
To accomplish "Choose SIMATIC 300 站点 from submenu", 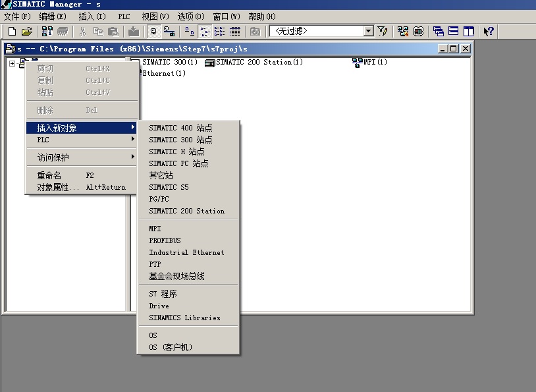I will [180, 140].
